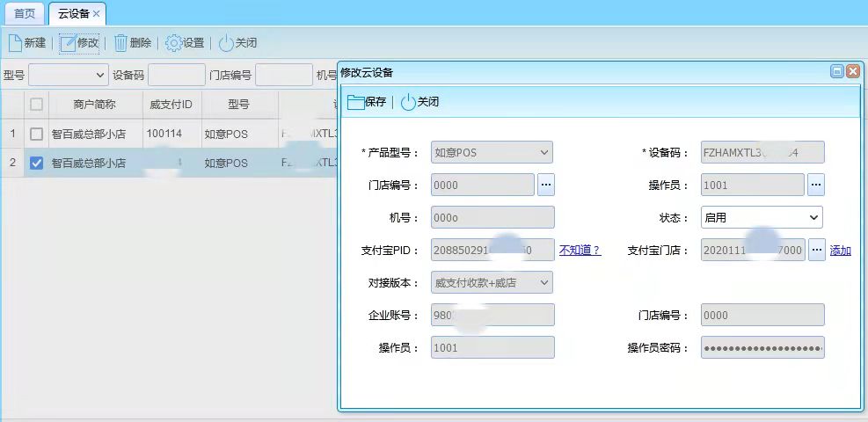868x422 pixels.
Task: Open ellipsis picker next to 门店编号 0000
Action: pyautogui.click(x=546, y=185)
